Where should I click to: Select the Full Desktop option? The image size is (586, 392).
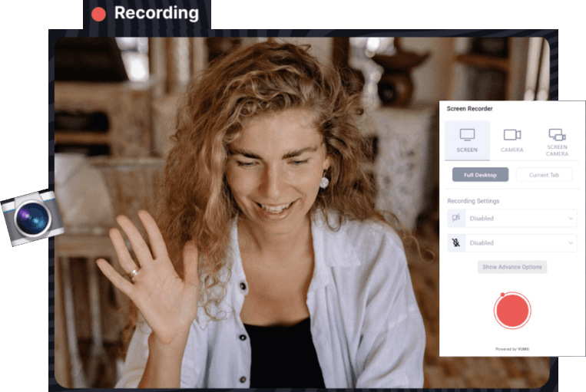click(480, 175)
